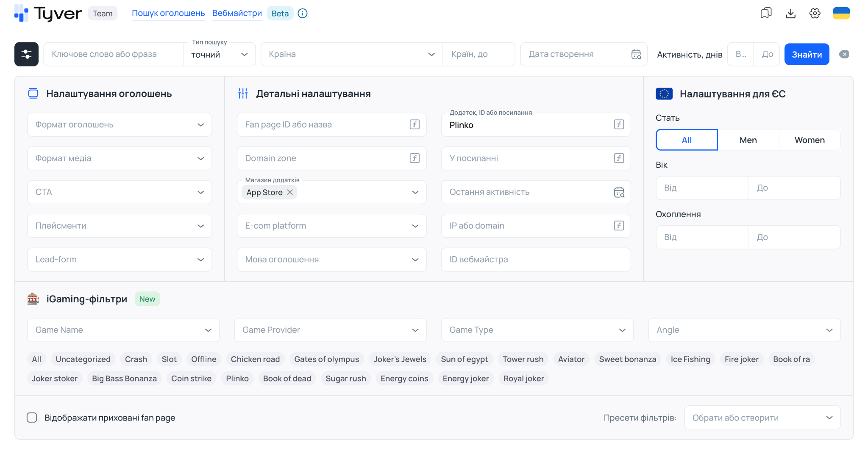This screenshot has height=451, width=868.
Task: Click the Ukrainian flag language icon
Action: [x=841, y=14]
